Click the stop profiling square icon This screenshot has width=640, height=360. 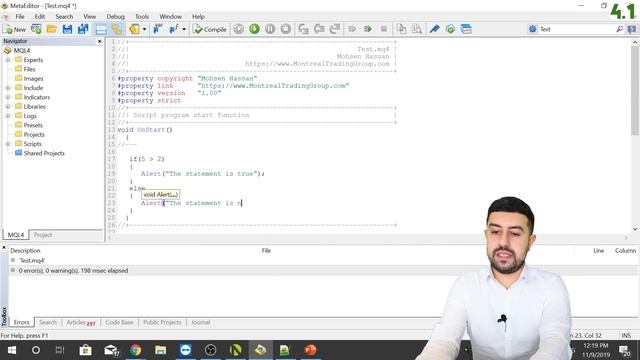[384, 29]
